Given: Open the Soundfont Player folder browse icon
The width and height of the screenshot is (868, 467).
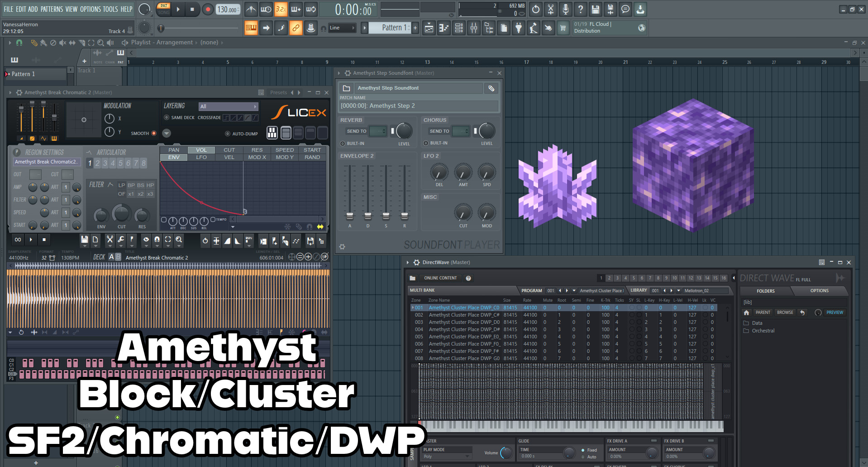Looking at the screenshot, I should [x=347, y=88].
